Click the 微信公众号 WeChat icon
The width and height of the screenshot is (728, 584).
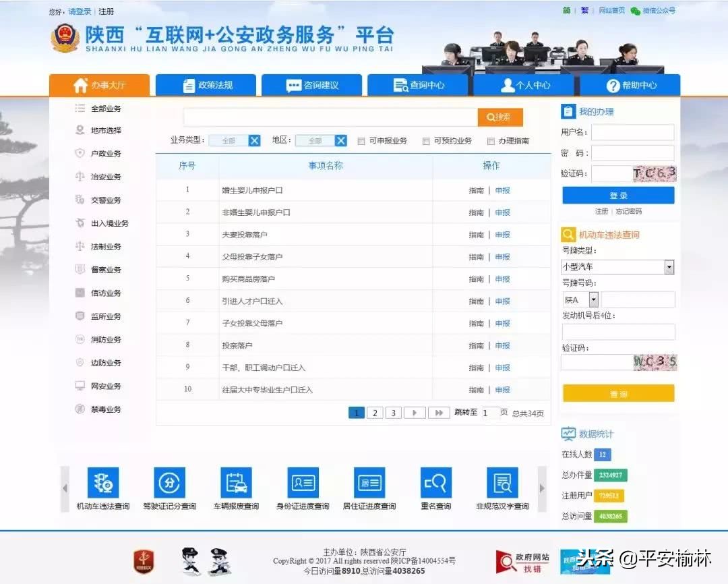[635, 11]
